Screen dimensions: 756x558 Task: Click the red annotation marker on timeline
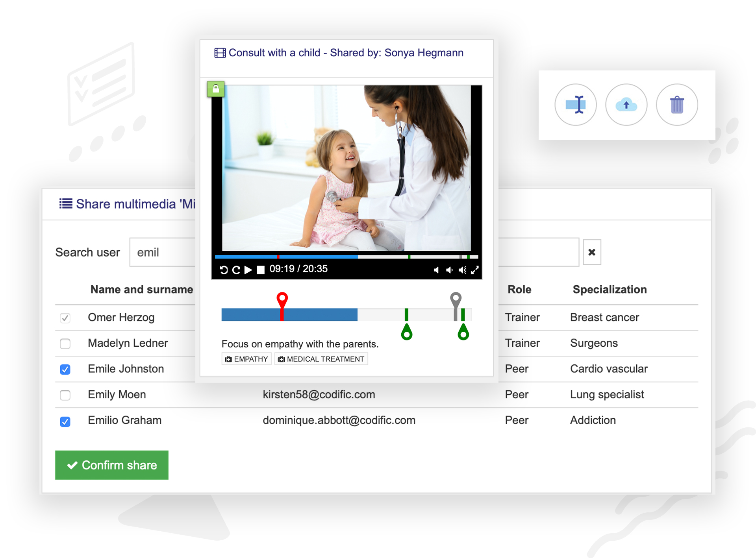(x=282, y=300)
